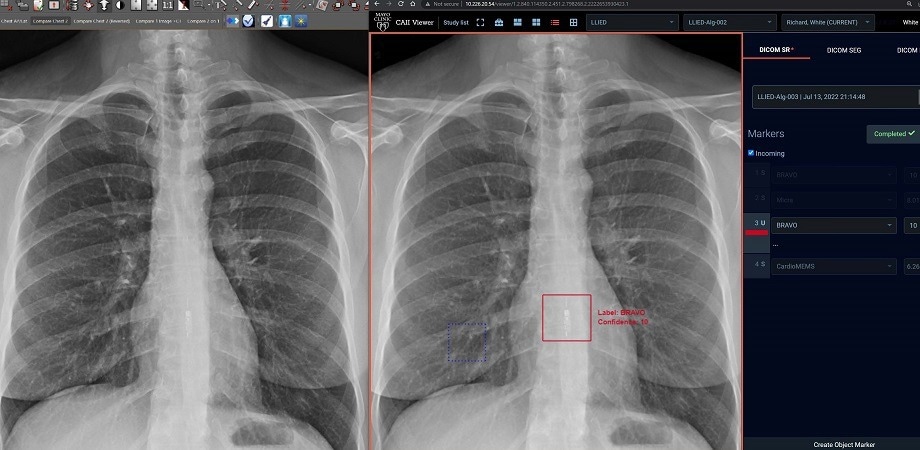Click the red BRAVO bounding box on X-ray
The image size is (920, 450).
point(566,317)
